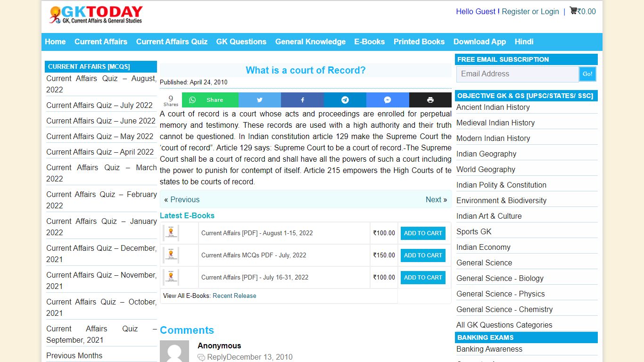Open Current Affairs Quiz – May 2022
Viewport: 644px width, 362px height.
pos(100,136)
